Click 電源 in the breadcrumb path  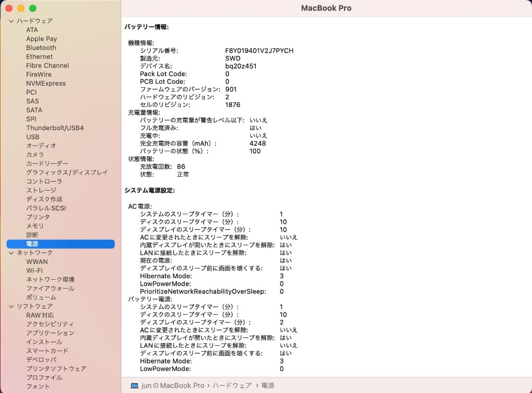pyautogui.click(x=266, y=386)
